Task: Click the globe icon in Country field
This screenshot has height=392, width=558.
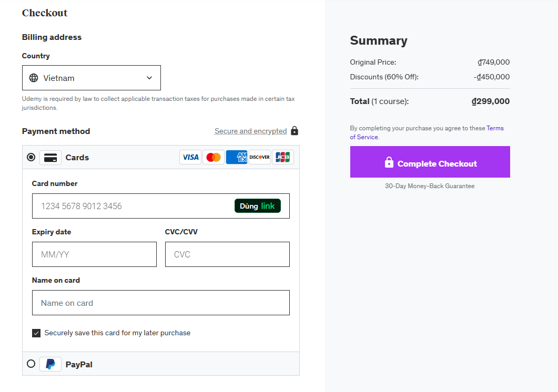Action: pyautogui.click(x=34, y=78)
